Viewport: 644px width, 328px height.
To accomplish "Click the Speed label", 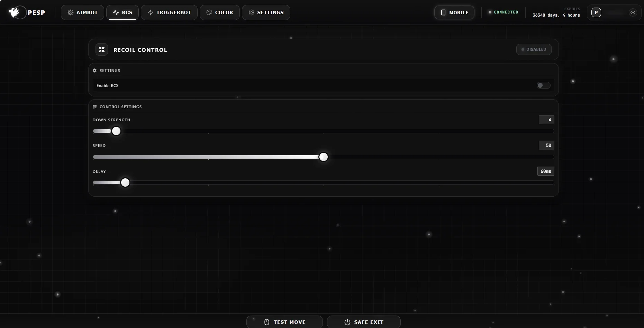I will coord(99,146).
